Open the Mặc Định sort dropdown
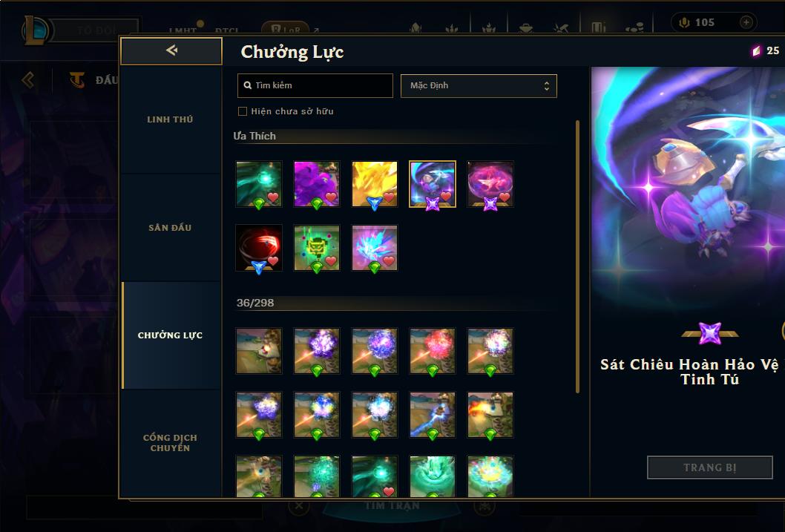Viewport: 785px width, 532px height. coord(479,85)
